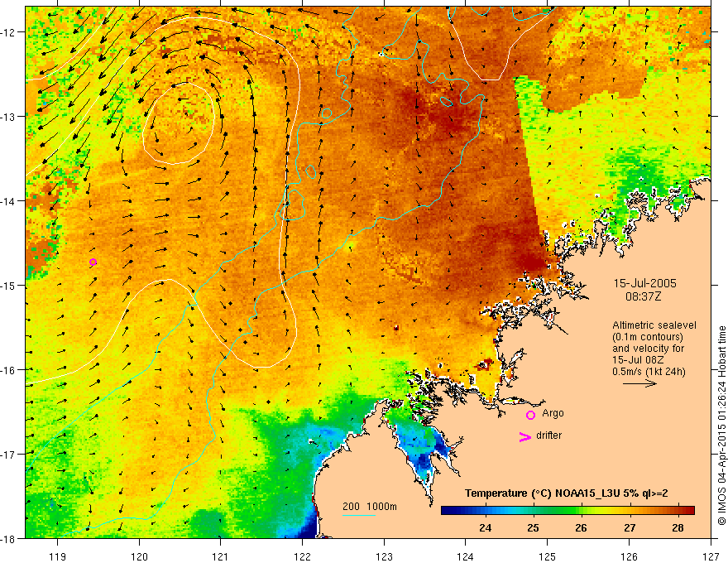Image resolution: width=728 pixels, height=563 pixels.
Task: Click the cyan 200/1000m bathymetry legend line
Action: coord(359,515)
